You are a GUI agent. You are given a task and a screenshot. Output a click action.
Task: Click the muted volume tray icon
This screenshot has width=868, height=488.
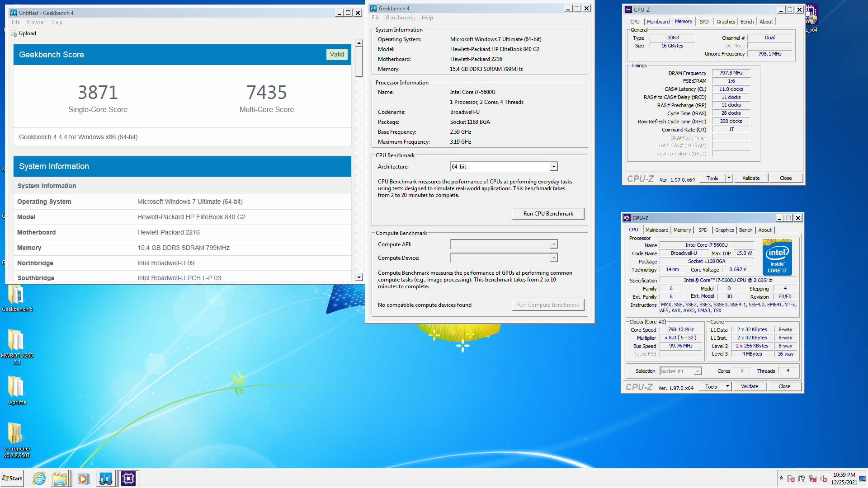coord(824,479)
